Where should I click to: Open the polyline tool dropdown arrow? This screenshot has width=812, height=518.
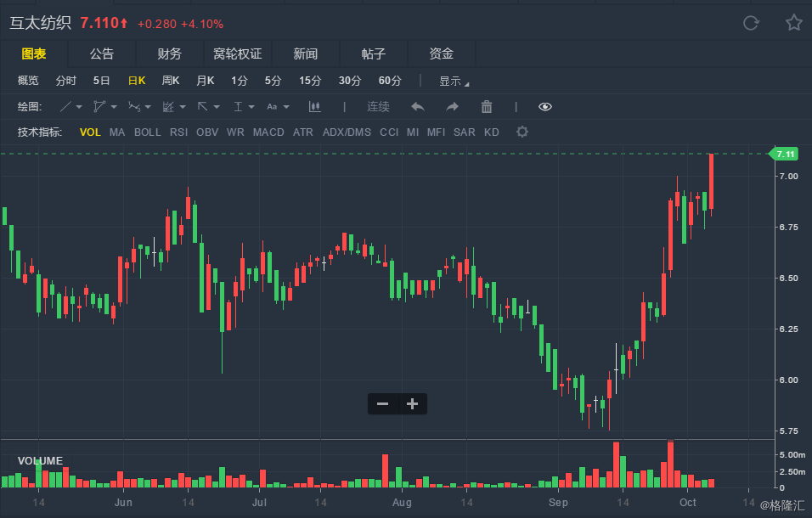click(x=114, y=107)
